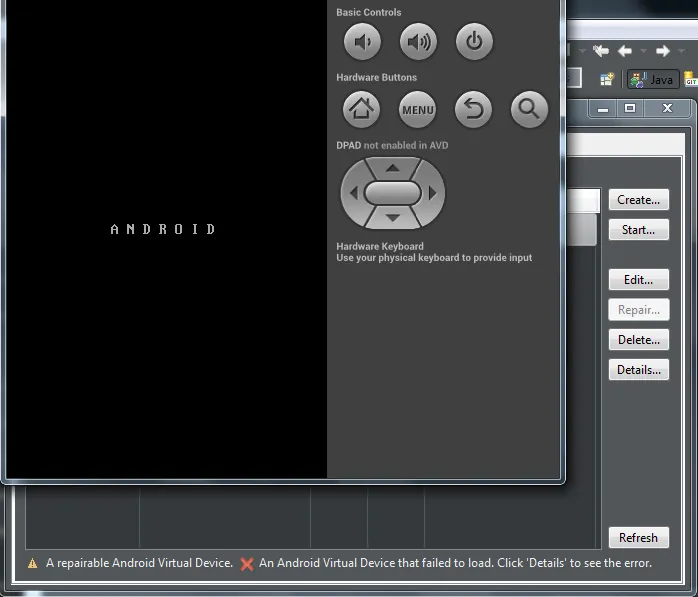Maximize the AVD Manager window

[x=629, y=108]
